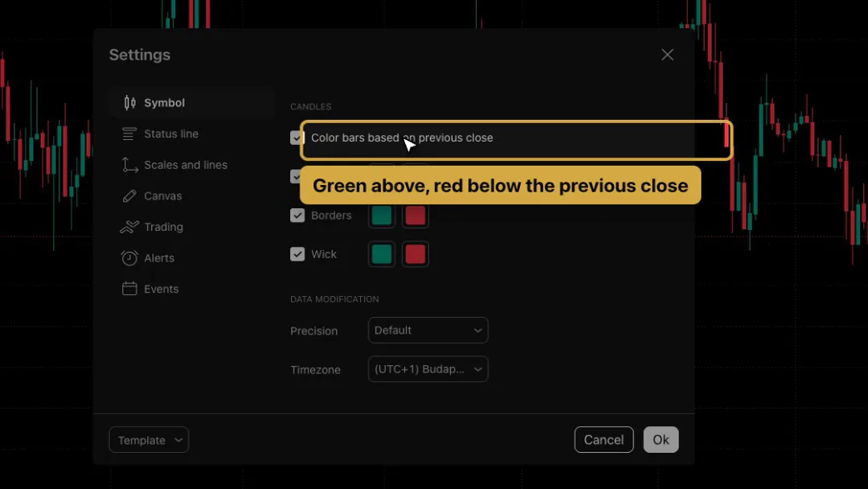
Task: Pick the red Borders color swatch
Action: (x=416, y=215)
